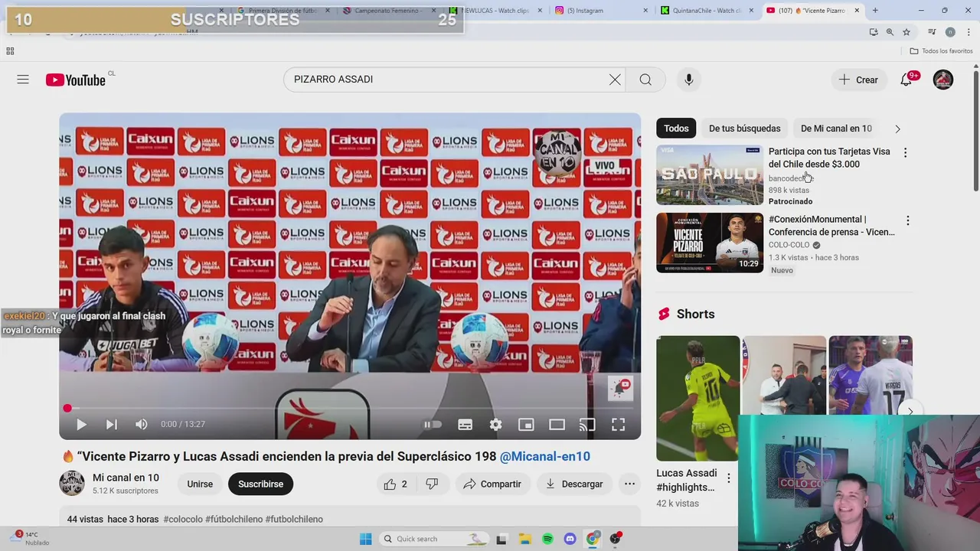Open player settings gear
Viewport: 980px width, 551px height.
point(495,425)
